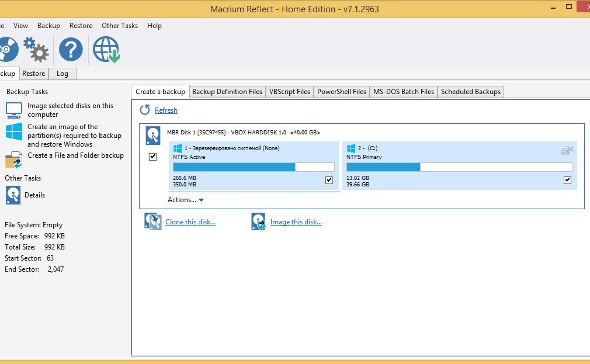Uncheck the C: partition 39.66 GB checkbox
This screenshot has height=364, width=590.
pyautogui.click(x=567, y=180)
